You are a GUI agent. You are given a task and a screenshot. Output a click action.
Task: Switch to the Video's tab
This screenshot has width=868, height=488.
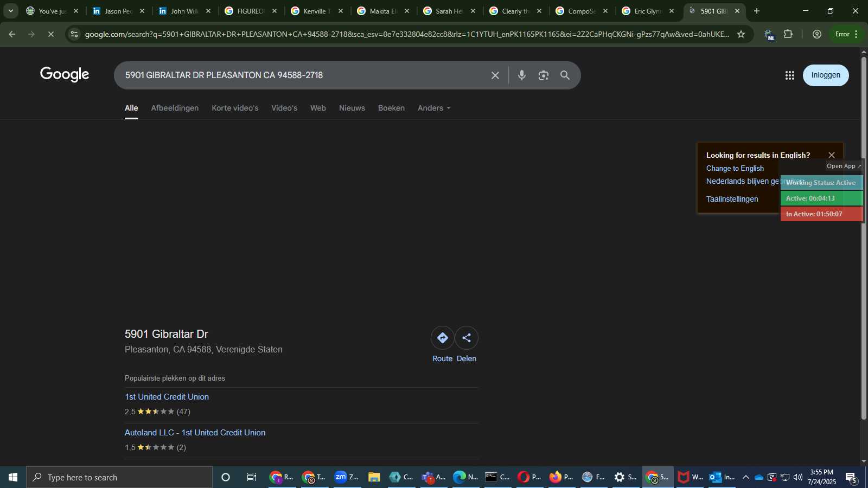point(284,108)
